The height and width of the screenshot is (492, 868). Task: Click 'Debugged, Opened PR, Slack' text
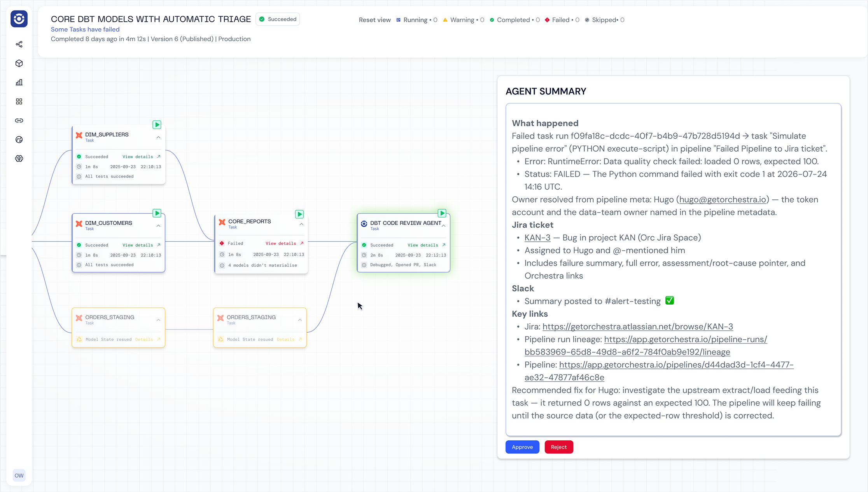[x=403, y=265]
